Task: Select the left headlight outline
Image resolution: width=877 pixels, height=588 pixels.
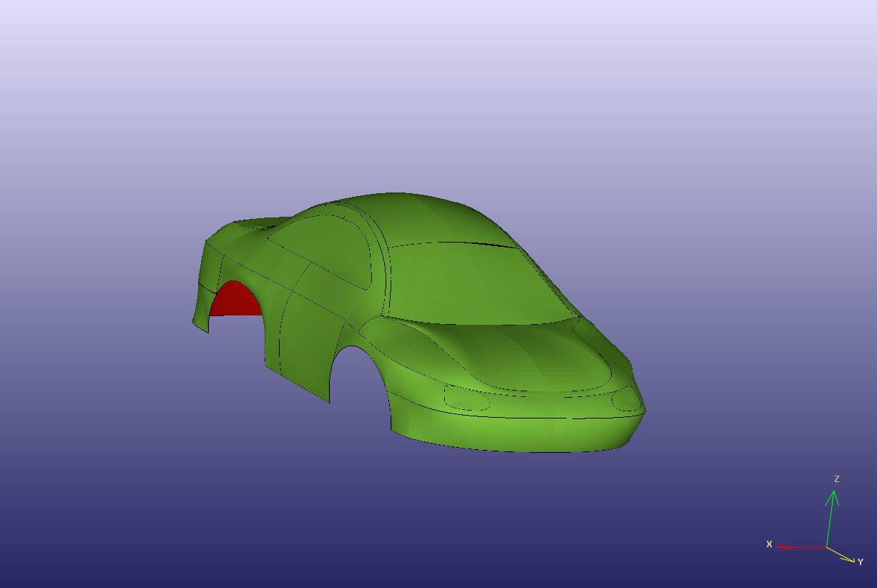Action: pos(466,398)
